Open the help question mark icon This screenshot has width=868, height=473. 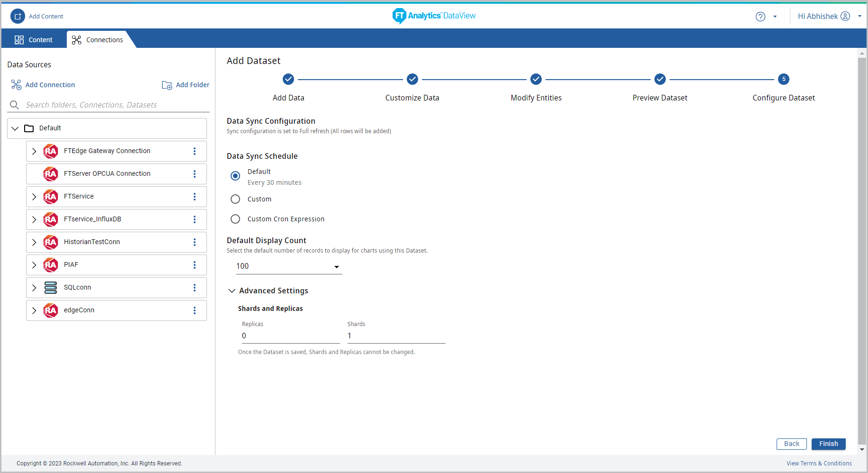click(760, 17)
